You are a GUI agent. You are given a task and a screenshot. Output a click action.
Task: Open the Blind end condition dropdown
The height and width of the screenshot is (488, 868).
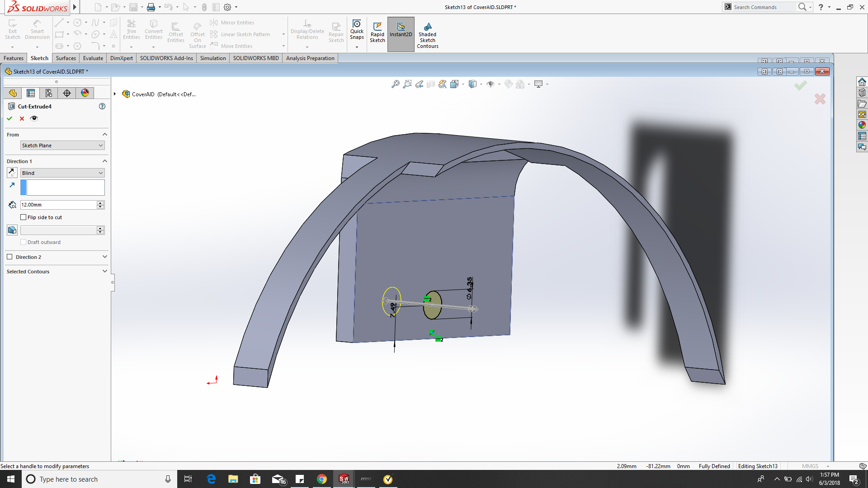(62, 173)
